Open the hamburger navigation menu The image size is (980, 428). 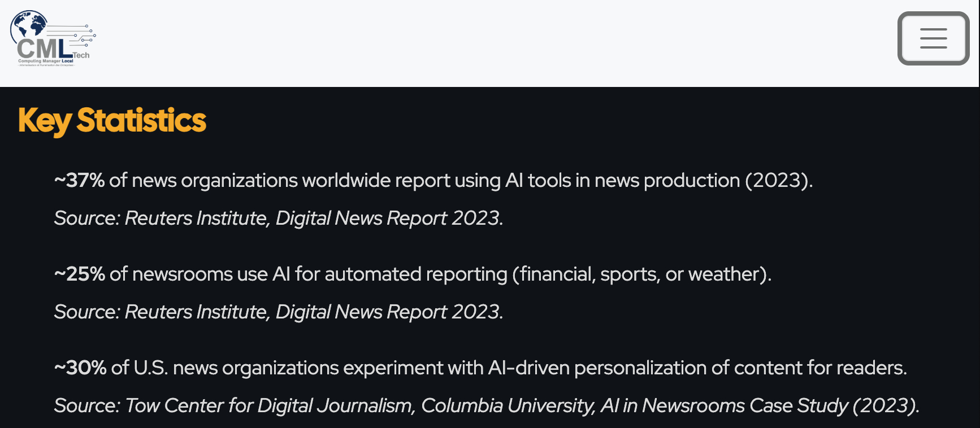point(933,38)
